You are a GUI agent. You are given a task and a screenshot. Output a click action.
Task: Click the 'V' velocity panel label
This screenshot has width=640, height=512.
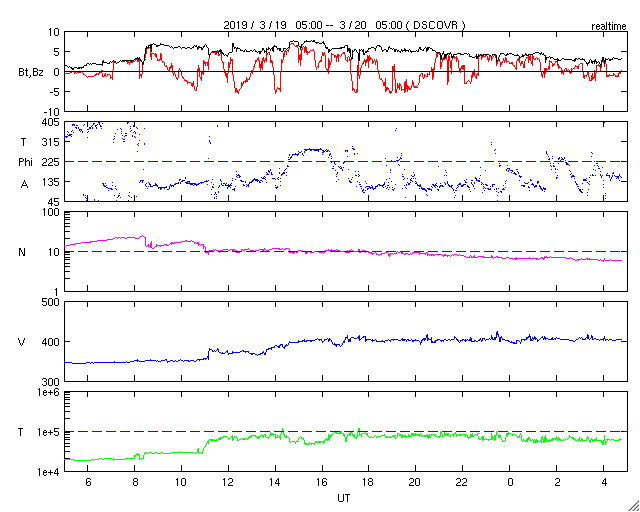tap(22, 342)
